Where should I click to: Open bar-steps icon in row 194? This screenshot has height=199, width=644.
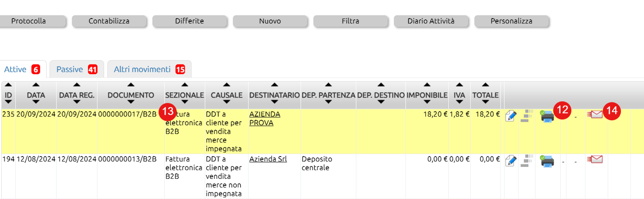click(527, 161)
